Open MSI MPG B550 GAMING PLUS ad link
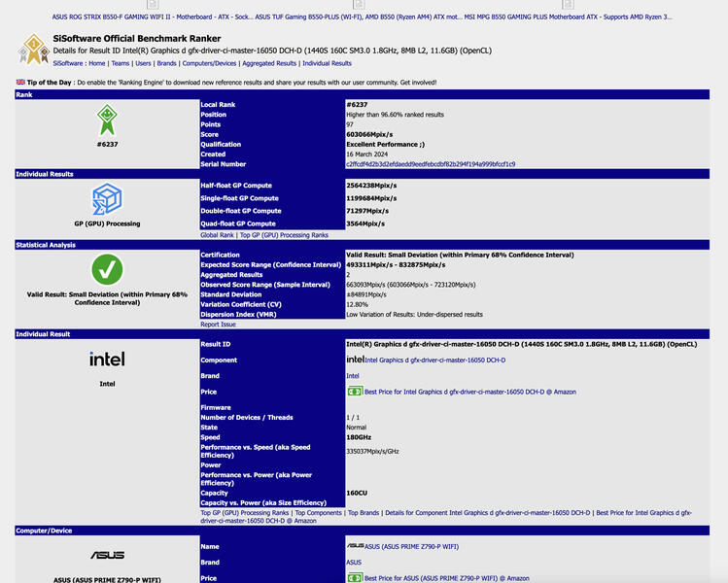This screenshot has width=728, height=583. coord(569,17)
